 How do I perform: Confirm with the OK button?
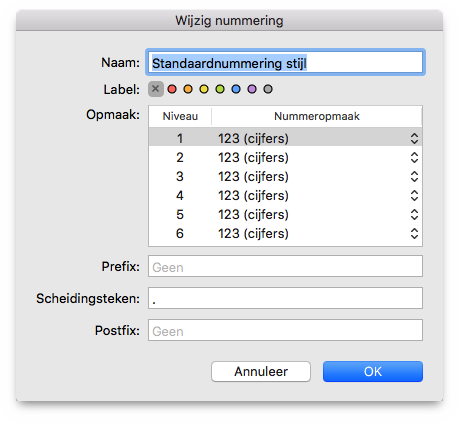tap(373, 371)
